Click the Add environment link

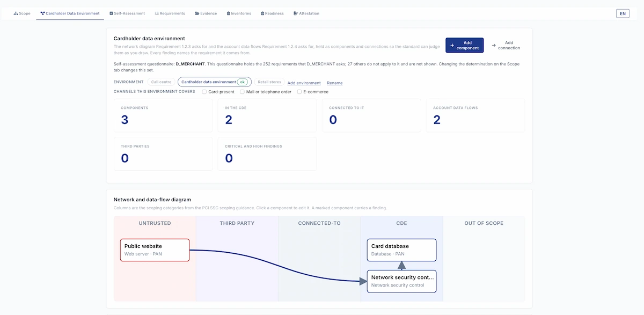pos(304,83)
